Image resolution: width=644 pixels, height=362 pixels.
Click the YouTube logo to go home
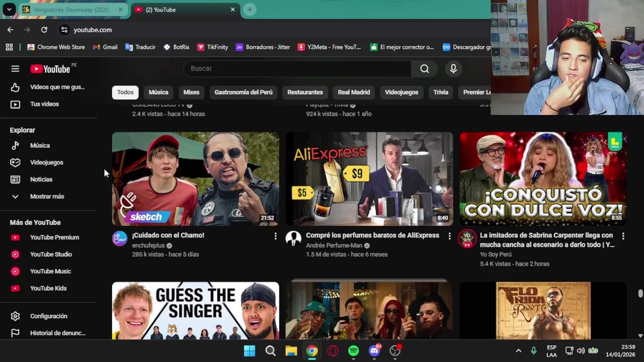(50, 69)
